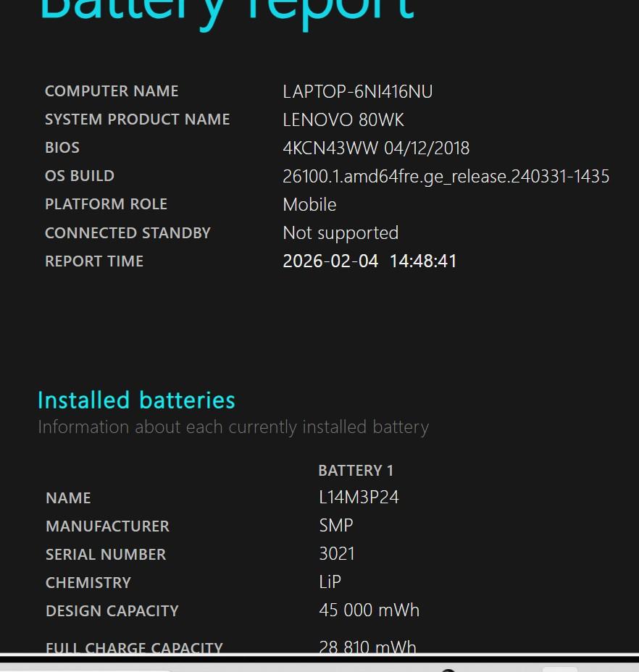Click the OS build number text
The height and width of the screenshot is (672, 639).
[446, 177]
